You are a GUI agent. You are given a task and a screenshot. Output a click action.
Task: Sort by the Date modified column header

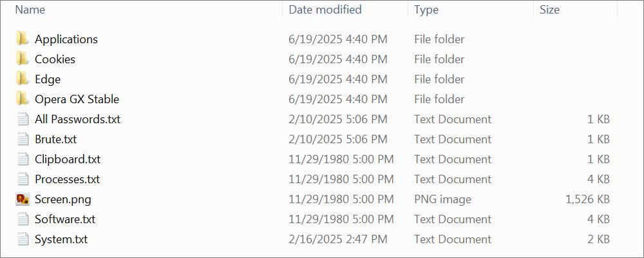325,10
